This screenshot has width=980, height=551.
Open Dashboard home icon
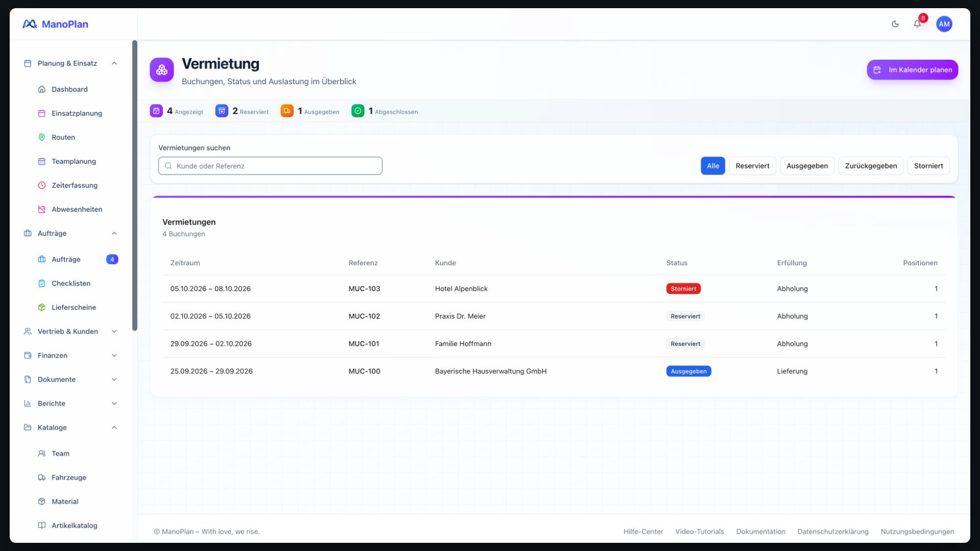[x=42, y=89]
